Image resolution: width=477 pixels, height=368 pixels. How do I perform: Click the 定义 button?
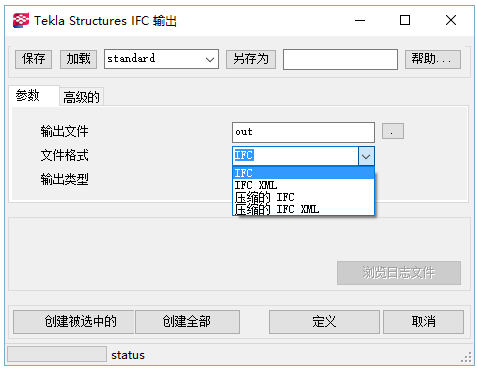[x=324, y=322]
